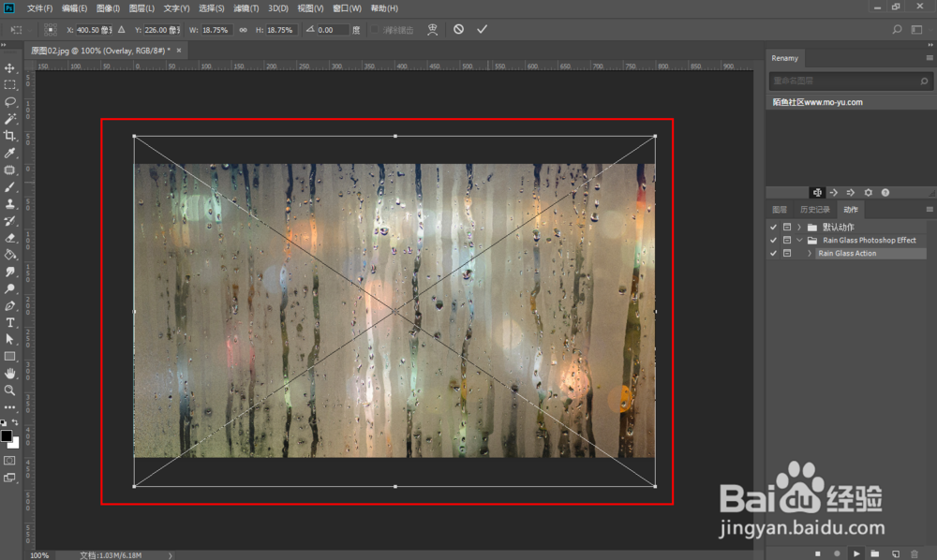Create a new action set folder
Viewport: 937px width, 560px height.
(875, 553)
